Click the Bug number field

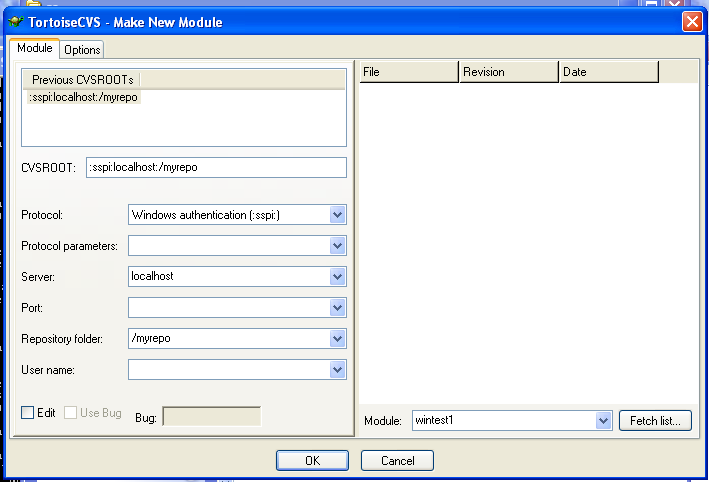[x=212, y=416]
